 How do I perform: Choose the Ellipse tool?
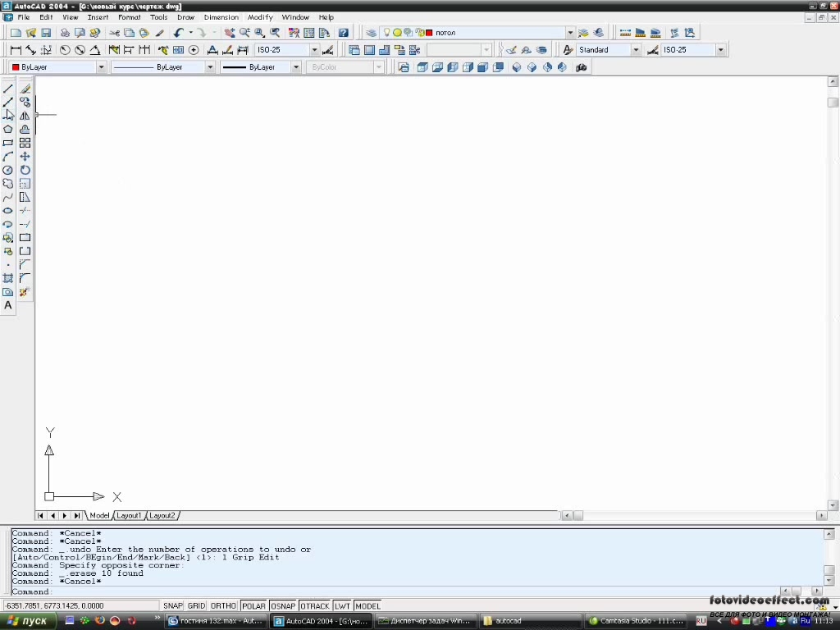[x=8, y=211]
